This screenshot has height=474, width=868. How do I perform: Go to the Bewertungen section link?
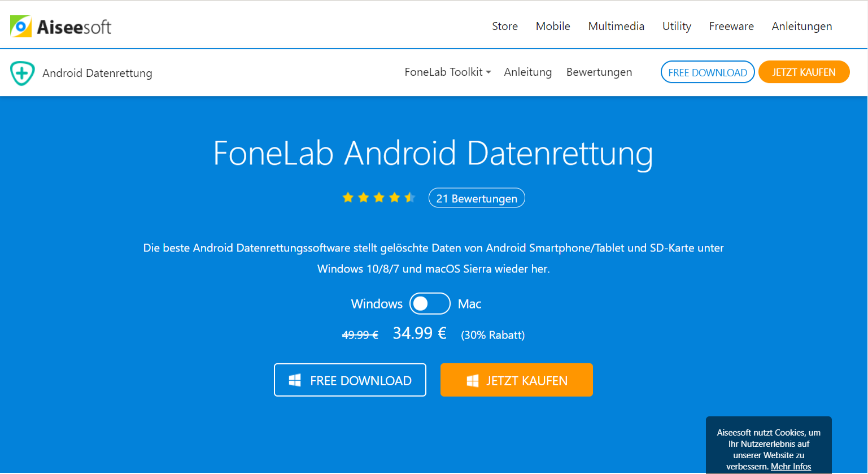[599, 72]
